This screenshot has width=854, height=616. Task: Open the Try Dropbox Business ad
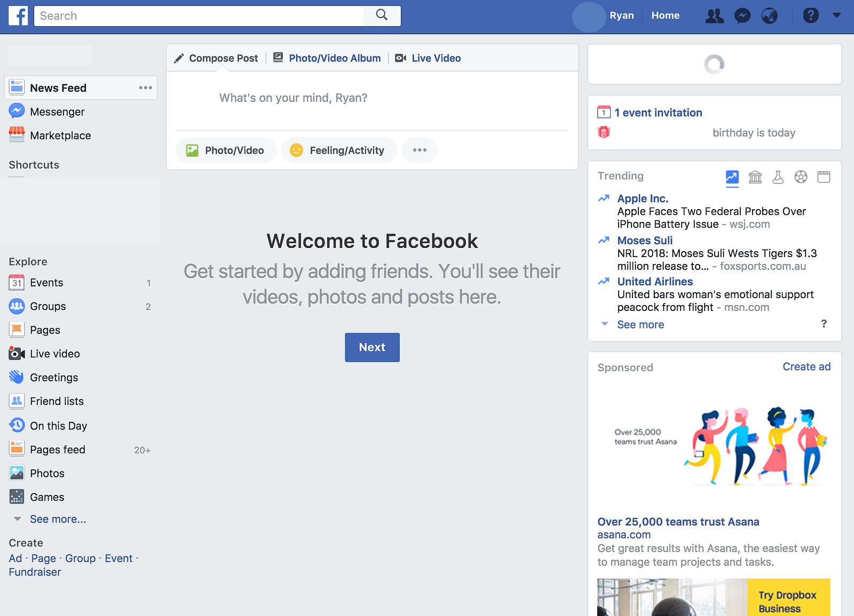pyautogui.click(x=714, y=597)
